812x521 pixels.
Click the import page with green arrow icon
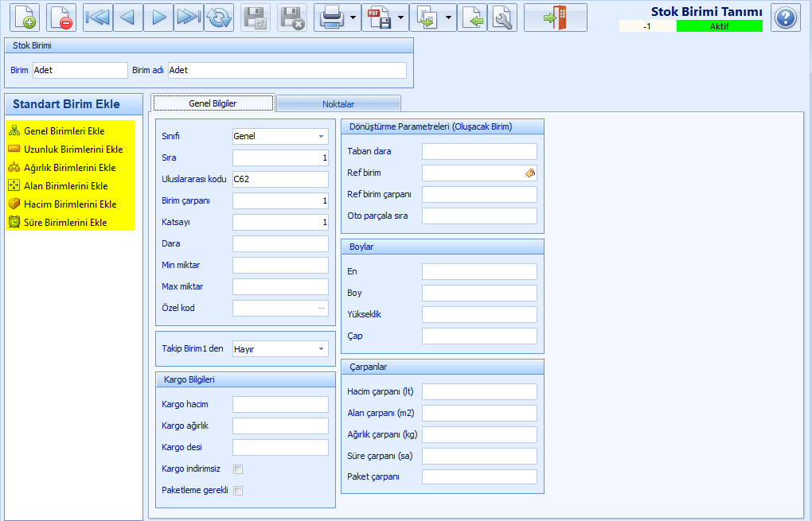pyautogui.click(x=472, y=17)
